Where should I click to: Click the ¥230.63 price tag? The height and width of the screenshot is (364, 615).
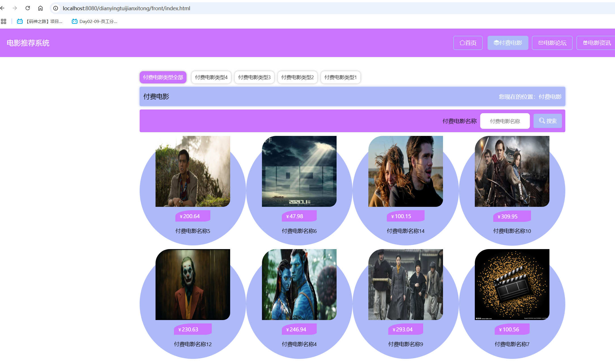(x=193, y=329)
